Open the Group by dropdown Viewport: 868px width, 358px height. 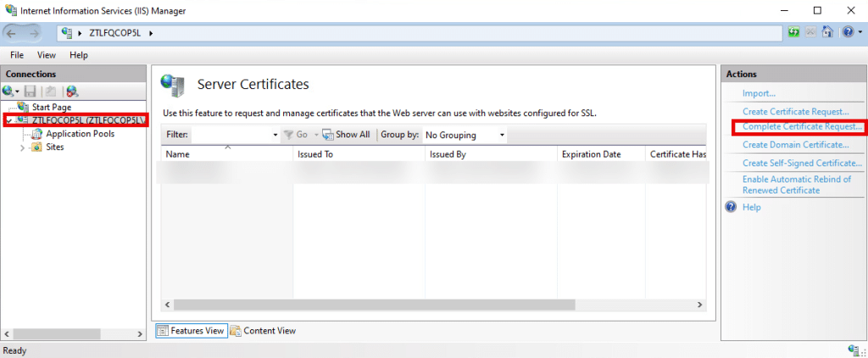click(x=465, y=135)
